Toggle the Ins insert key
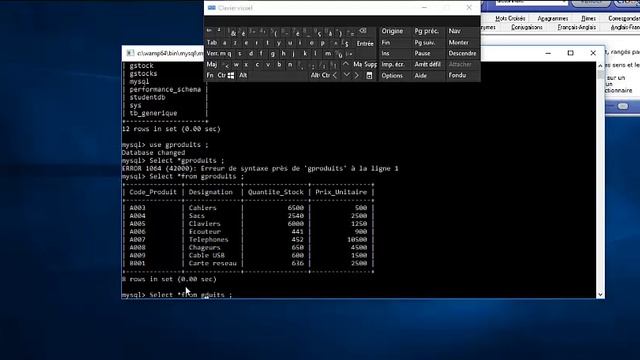Image resolution: width=640 pixels, height=360 pixels. pos(385,53)
